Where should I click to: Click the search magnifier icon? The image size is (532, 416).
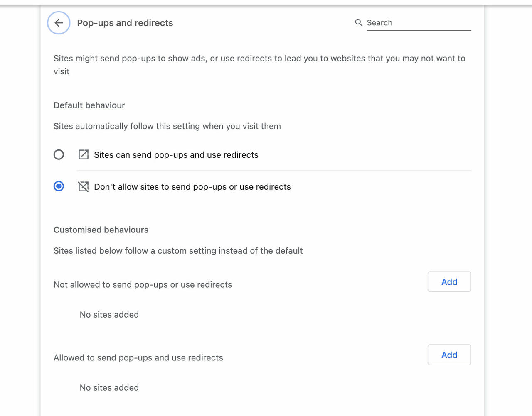pos(359,23)
